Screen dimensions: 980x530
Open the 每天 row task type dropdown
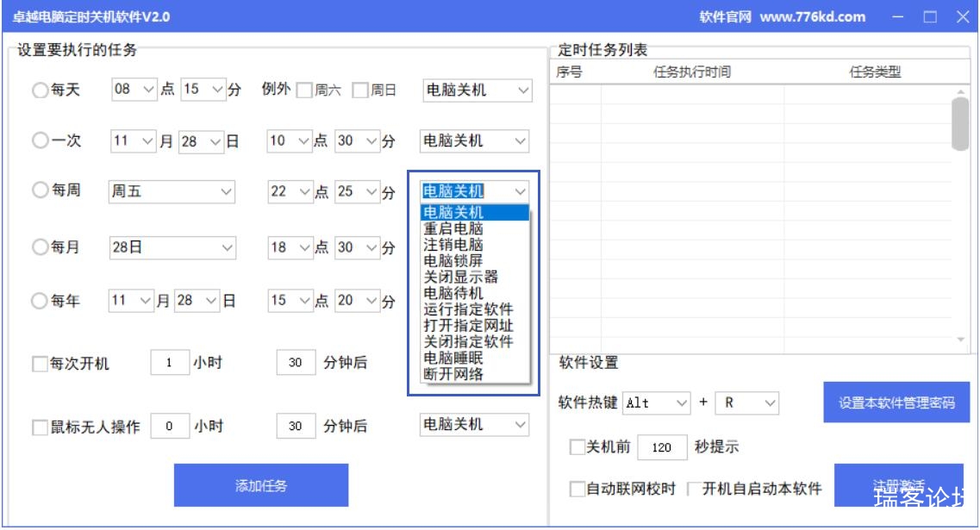click(x=478, y=90)
